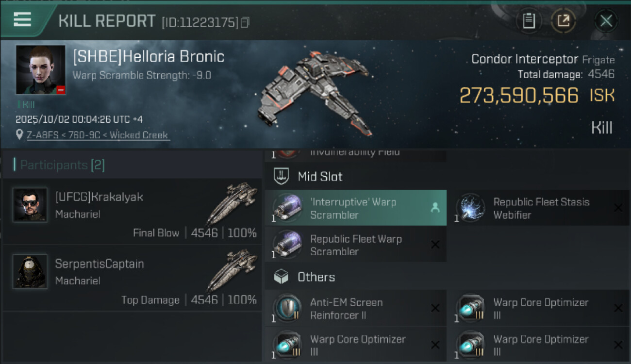Click the Republic Fleet Warp Scrambler icon

click(x=287, y=245)
